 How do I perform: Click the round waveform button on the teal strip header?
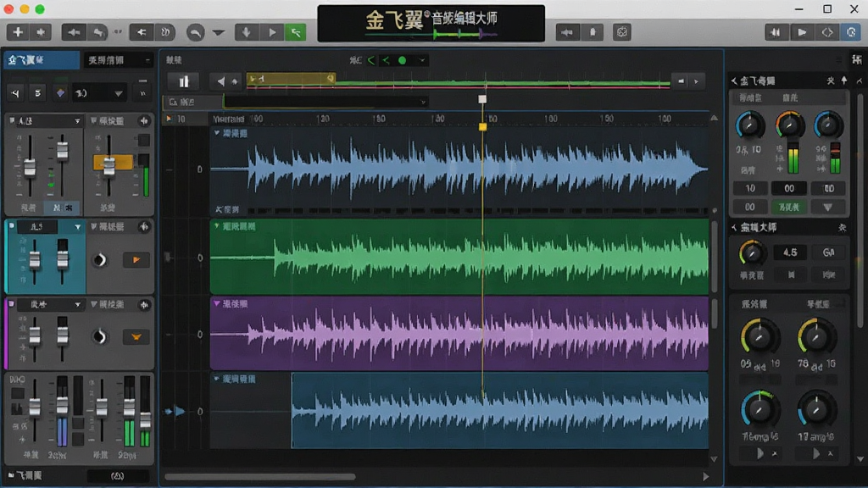click(144, 226)
